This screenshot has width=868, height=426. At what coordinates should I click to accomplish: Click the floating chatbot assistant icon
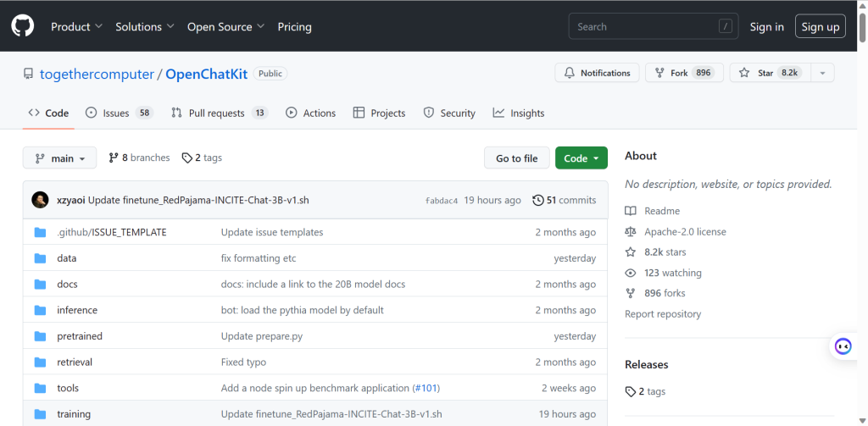[x=843, y=346]
